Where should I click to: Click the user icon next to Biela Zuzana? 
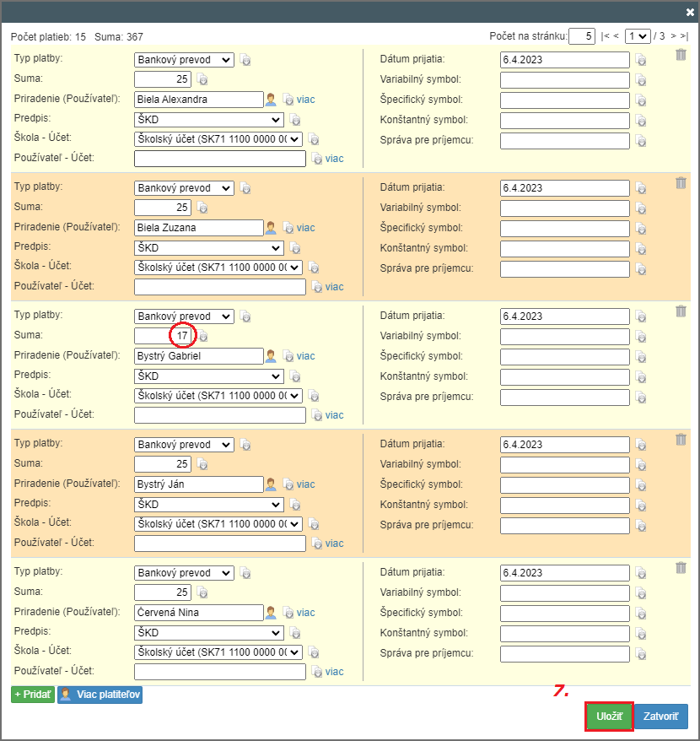(271, 228)
